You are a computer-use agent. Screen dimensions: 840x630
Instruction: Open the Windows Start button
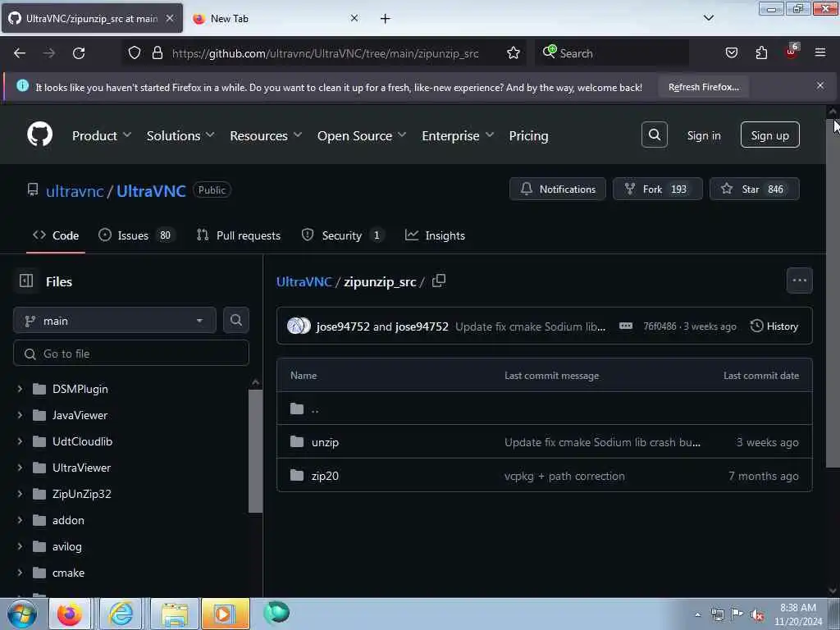(x=22, y=614)
